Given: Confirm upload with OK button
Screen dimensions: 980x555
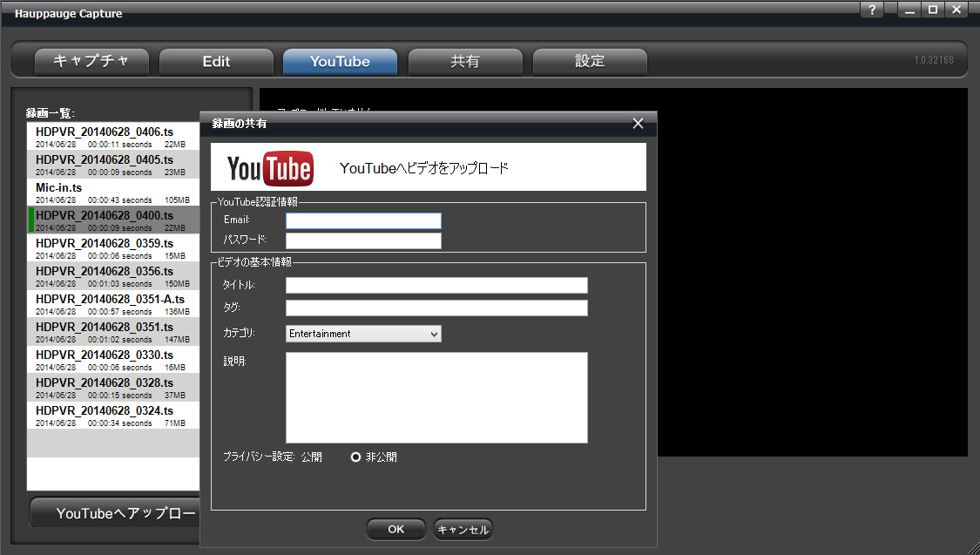Looking at the screenshot, I should coord(395,530).
